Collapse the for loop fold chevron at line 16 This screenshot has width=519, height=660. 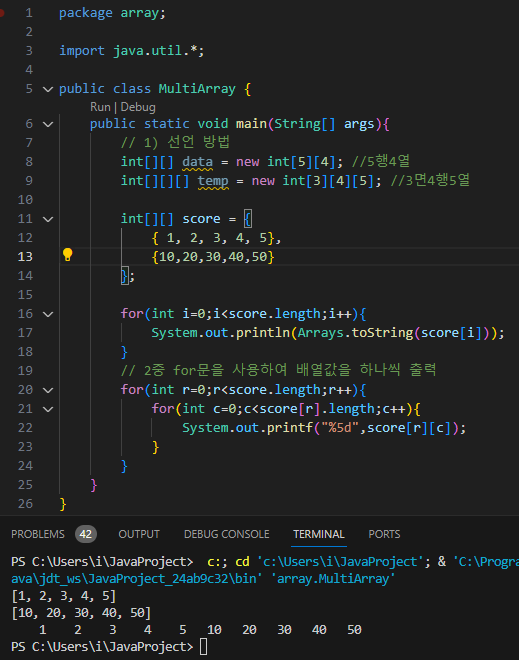click(48, 314)
